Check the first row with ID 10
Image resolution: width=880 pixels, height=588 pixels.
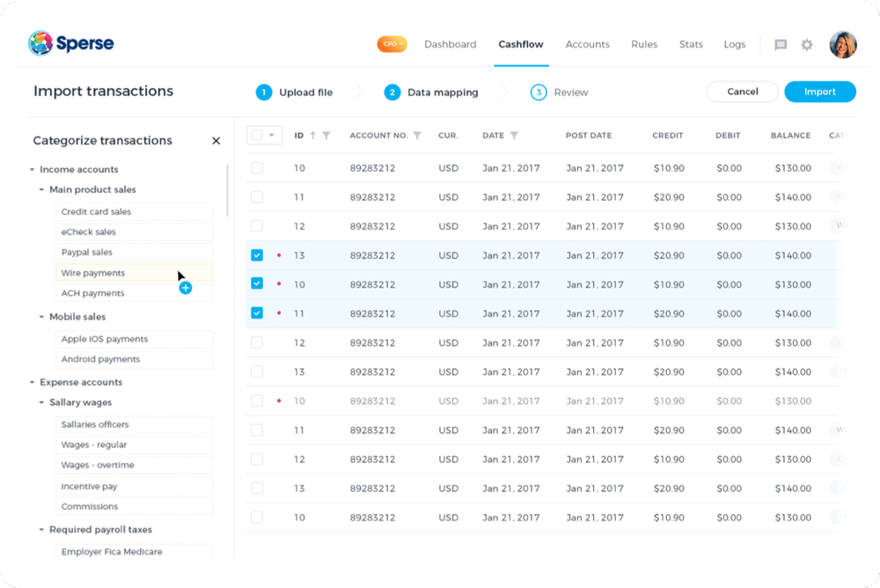[x=257, y=168]
